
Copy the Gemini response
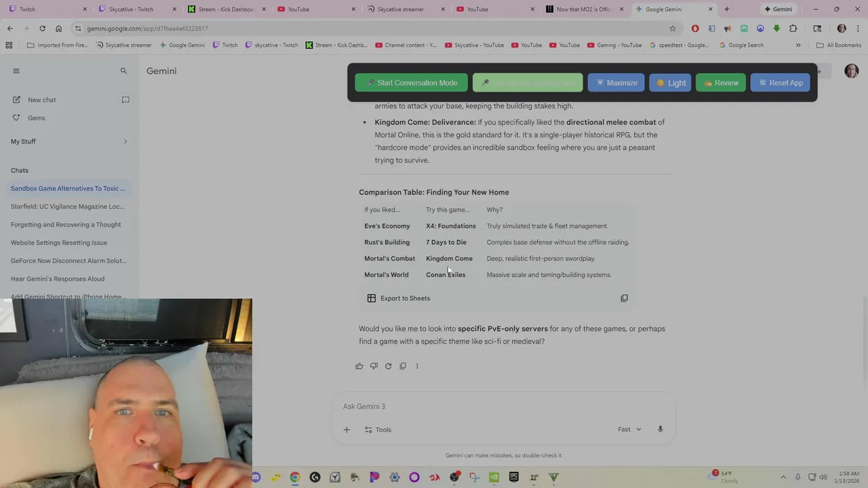403,366
